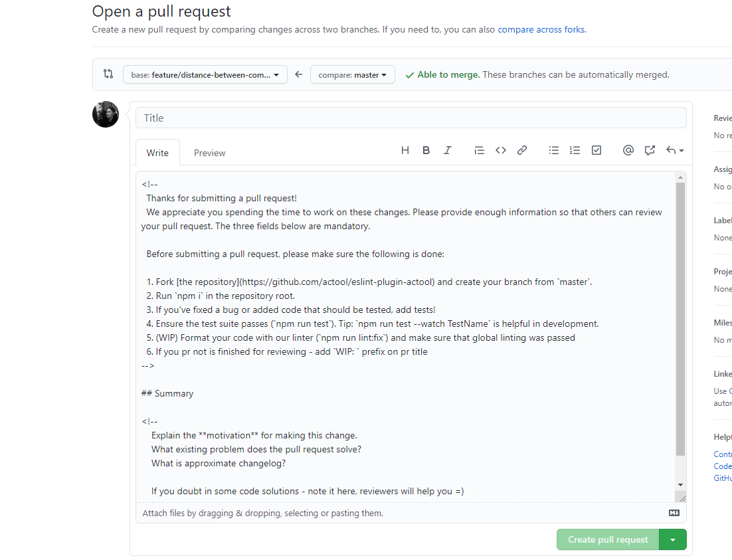
Task: Open the Create pull request dropdown arrow
Action: coord(673,539)
